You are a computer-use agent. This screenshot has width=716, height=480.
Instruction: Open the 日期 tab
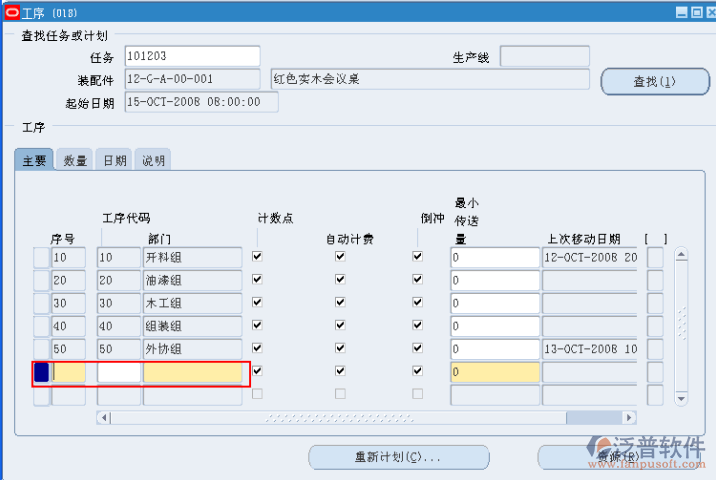click(x=114, y=160)
